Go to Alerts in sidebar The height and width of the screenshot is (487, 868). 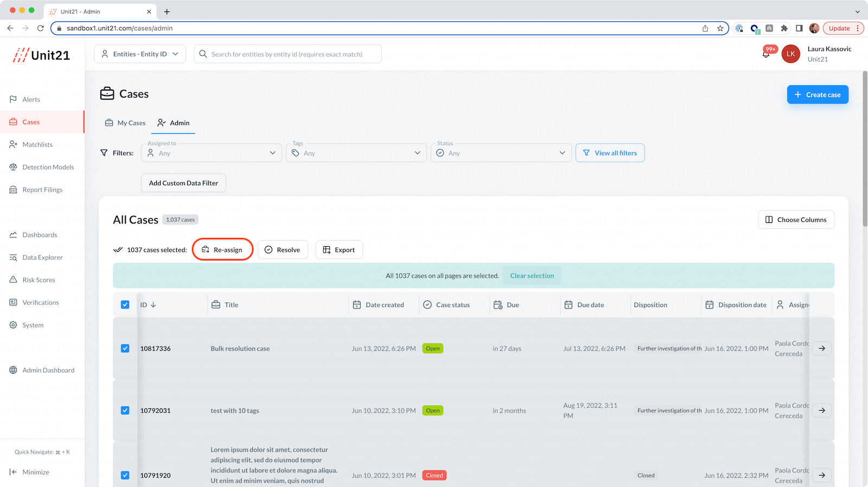[31, 99]
